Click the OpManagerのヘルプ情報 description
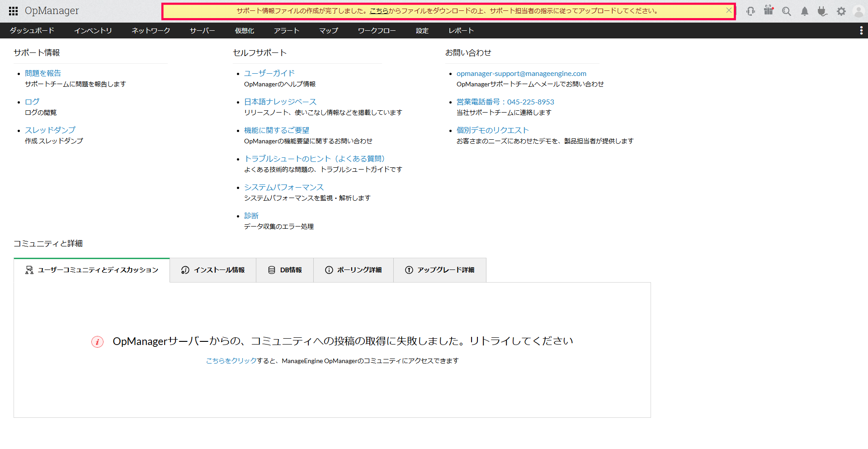The image size is (868, 449). 280,84
